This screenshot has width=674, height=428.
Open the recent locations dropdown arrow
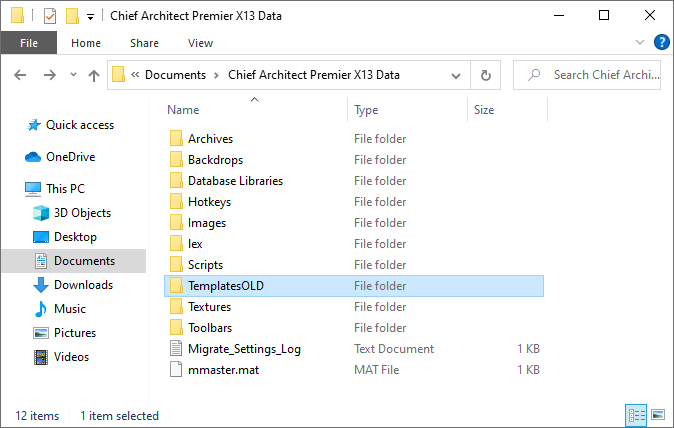click(x=74, y=75)
